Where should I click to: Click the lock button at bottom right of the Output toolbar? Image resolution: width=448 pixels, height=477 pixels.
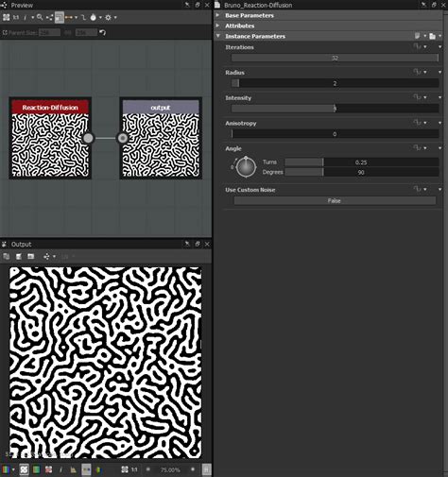[206, 469]
